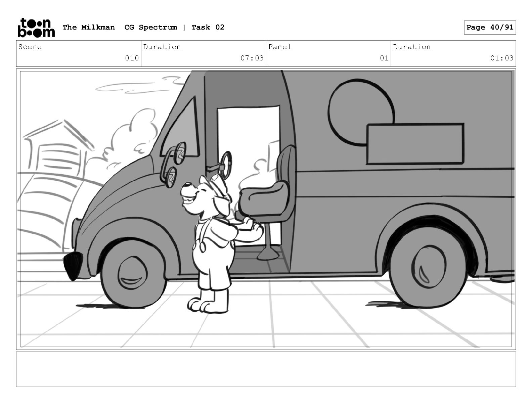This screenshot has width=532, height=411.
Task: Click the empty notes box below the panel
Action: (266, 369)
